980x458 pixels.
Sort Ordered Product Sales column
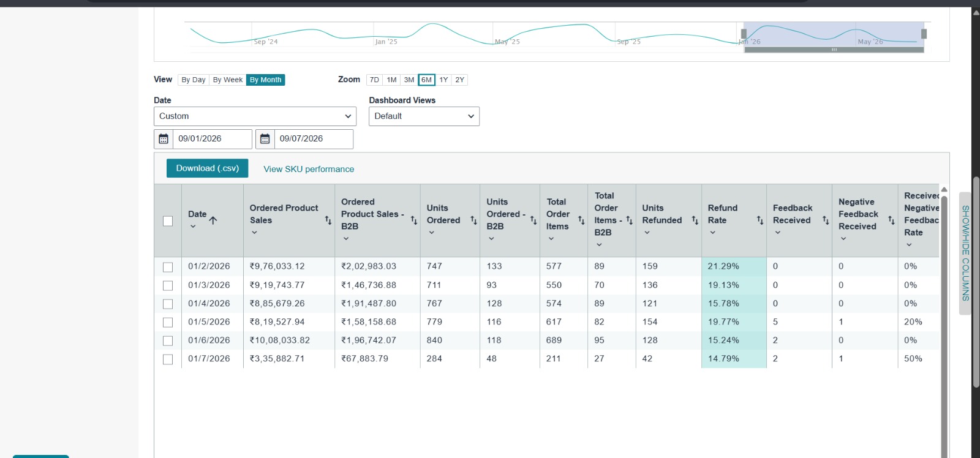click(x=328, y=220)
